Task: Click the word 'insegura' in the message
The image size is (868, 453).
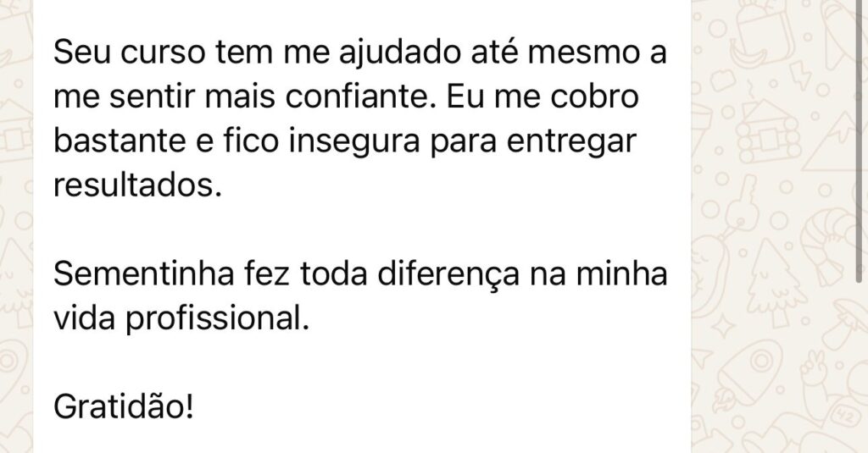Action: tap(354, 141)
